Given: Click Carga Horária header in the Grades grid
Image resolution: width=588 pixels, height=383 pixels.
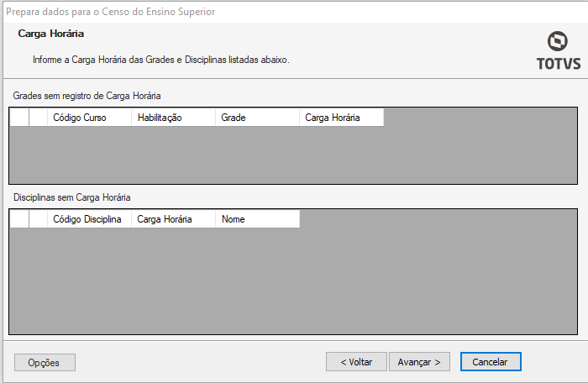Looking at the screenshot, I should coord(341,118).
